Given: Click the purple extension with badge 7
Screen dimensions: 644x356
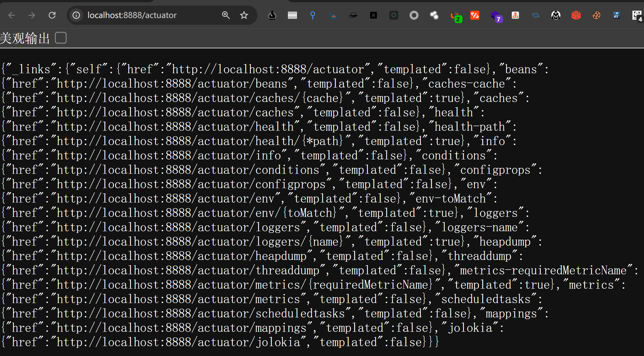Looking at the screenshot, I should (x=495, y=16).
